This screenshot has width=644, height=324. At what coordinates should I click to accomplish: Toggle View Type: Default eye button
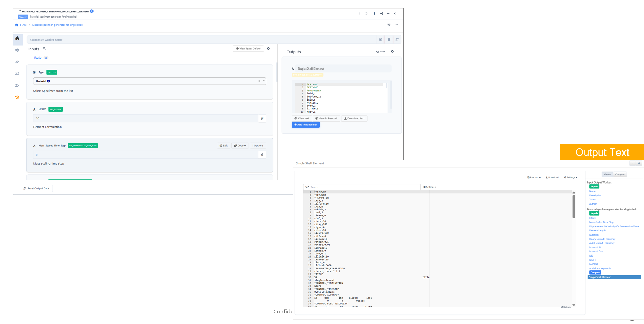tap(248, 49)
